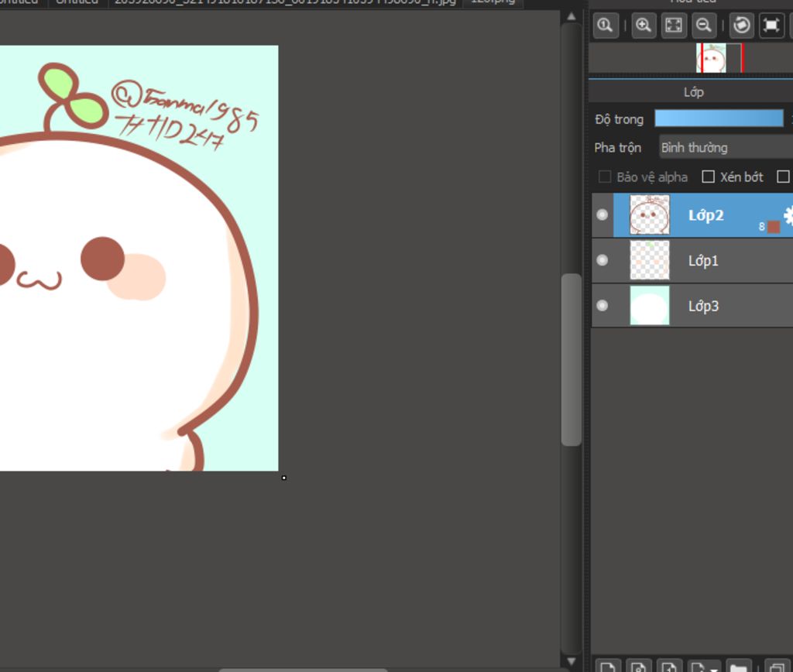Click the layer name Lớp3
This screenshot has width=793, height=672.
coord(703,306)
